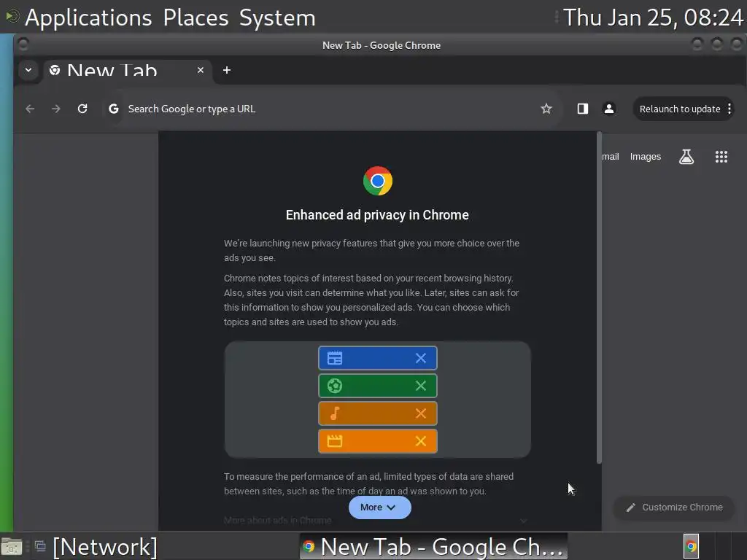
Task: Open the System menu
Action: click(277, 17)
